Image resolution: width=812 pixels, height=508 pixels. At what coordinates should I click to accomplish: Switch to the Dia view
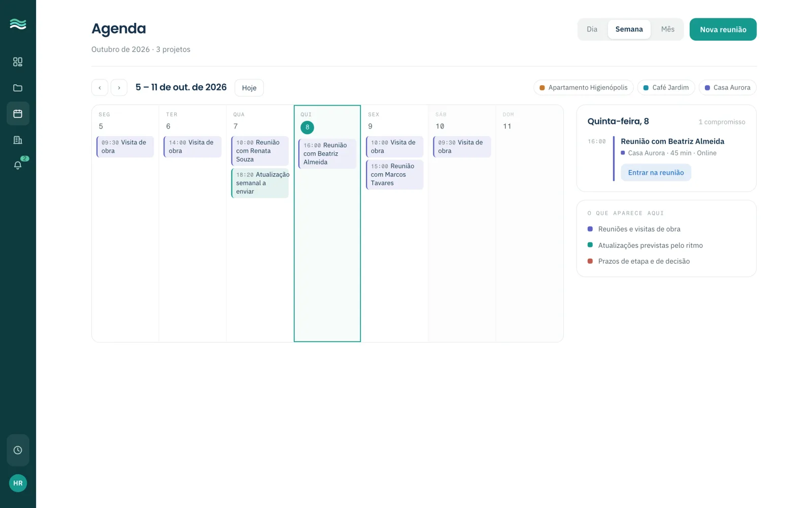point(592,29)
